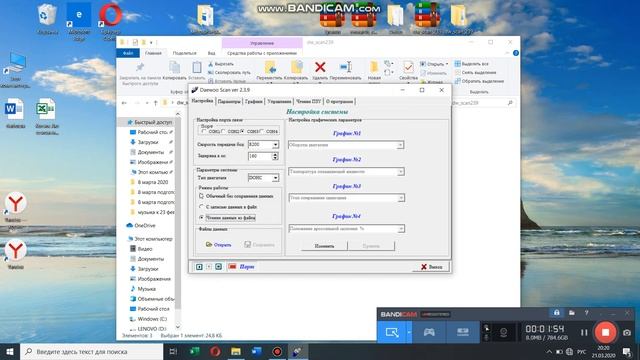Click Переименовать icon in Explorer ribbon
The width and height of the screenshot is (640, 360).
pyautogui.click(x=346, y=67)
